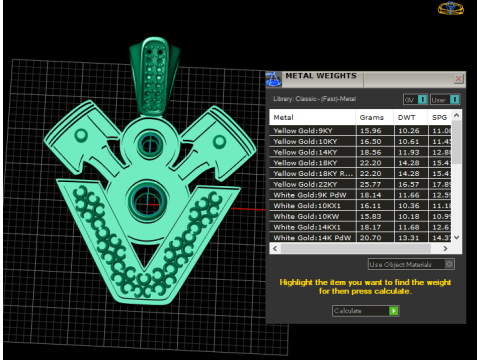Toggle the GV library switch
The image size is (480, 360).
(x=415, y=99)
